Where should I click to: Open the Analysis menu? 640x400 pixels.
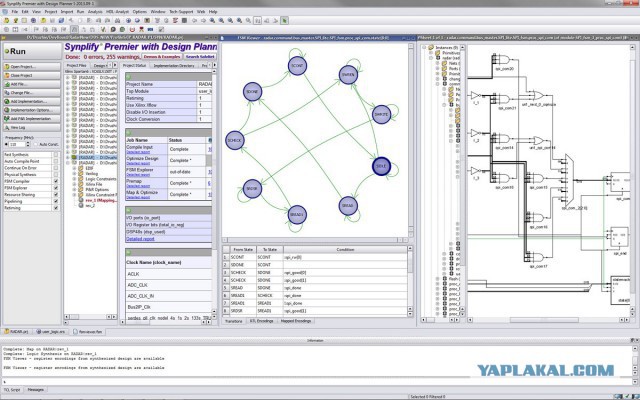[95, 12]
